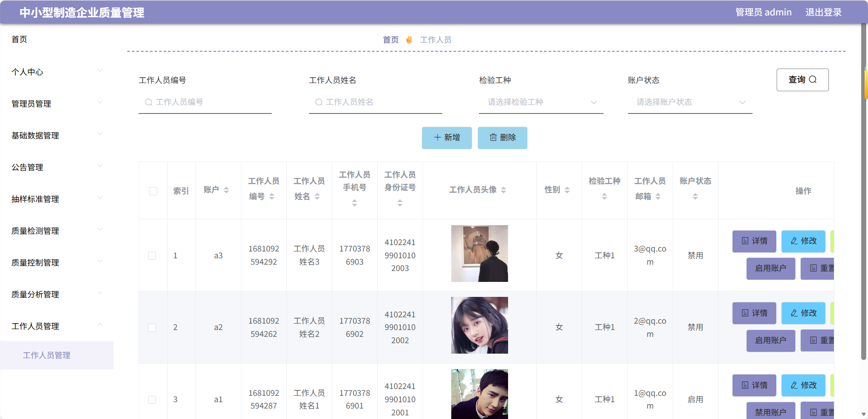This screenshot has width=868, height=419.
Task: Open avatar photo of account a3
Action: pyautogui.click(x=479, y=253)
